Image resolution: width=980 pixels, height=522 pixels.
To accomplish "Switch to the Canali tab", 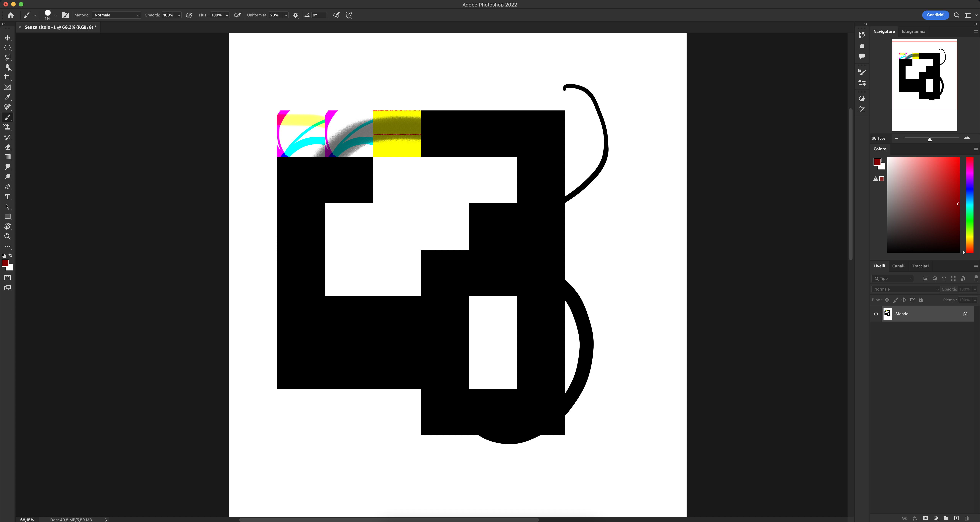I will pos(899,266).
